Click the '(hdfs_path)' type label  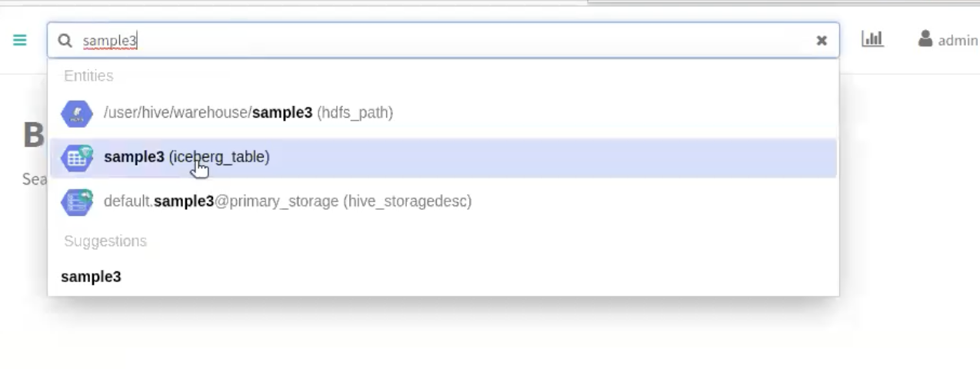[355, 113]
